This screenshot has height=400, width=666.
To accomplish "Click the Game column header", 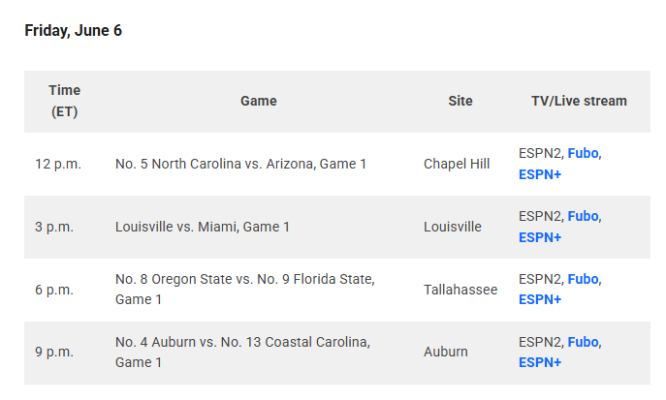I will pos(259,101).
